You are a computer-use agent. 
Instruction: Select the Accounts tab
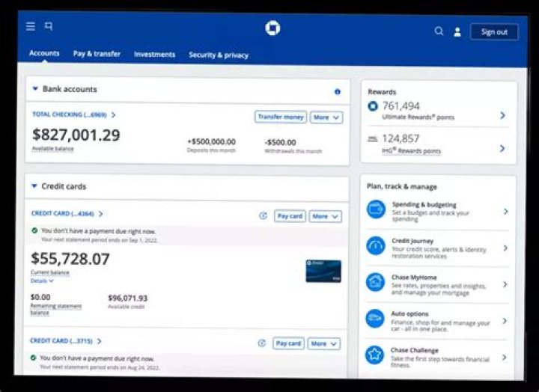coord(44,53)
